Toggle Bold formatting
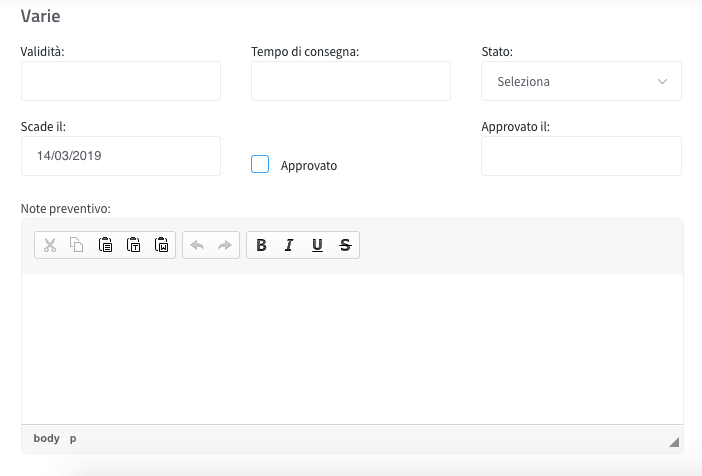The width and height of the screenshot is (702, 476). [261, 245]
